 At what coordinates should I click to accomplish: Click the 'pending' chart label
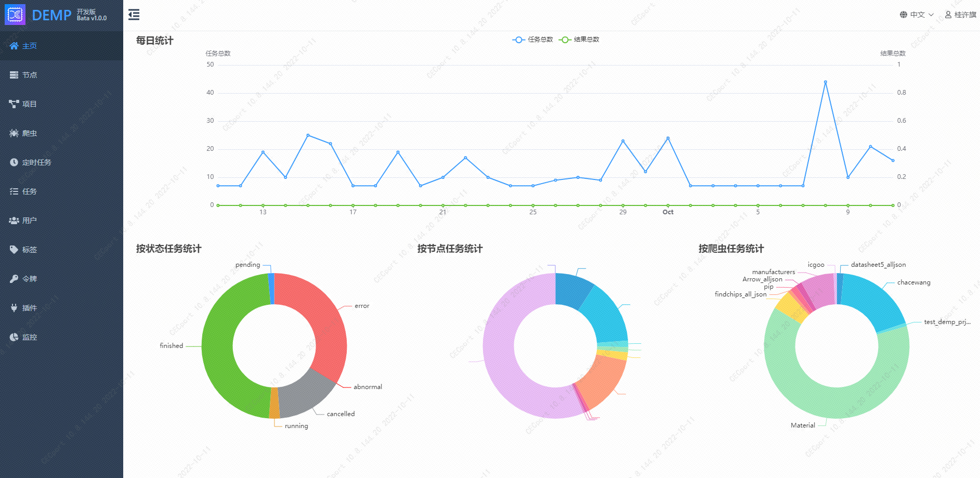coord(247,265)
